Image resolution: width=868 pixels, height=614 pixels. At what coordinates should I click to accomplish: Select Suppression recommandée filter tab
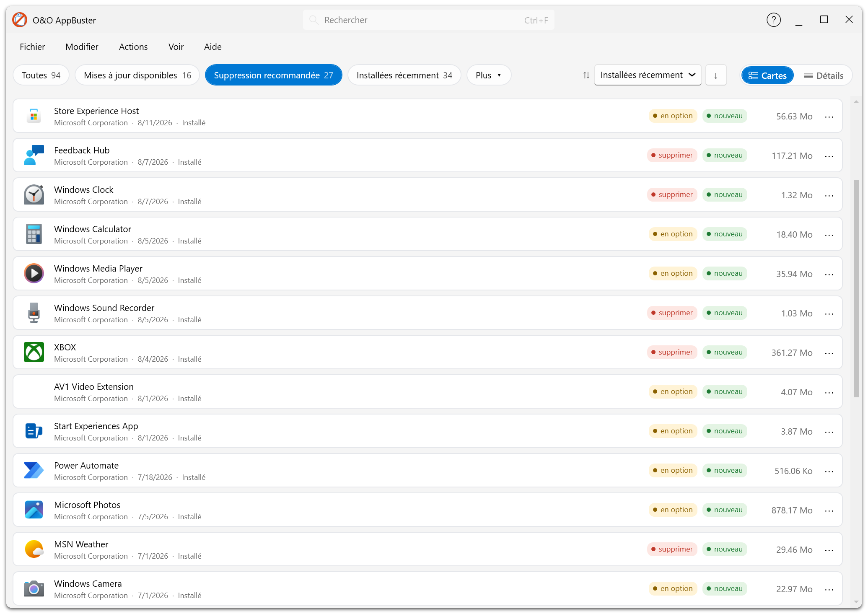[x=274, y=75]
